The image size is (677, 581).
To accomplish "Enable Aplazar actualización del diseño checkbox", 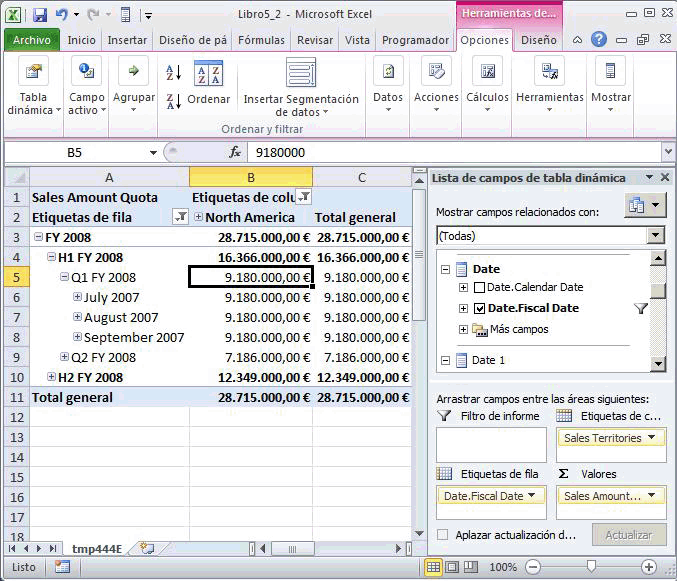I will pos(443,536).
